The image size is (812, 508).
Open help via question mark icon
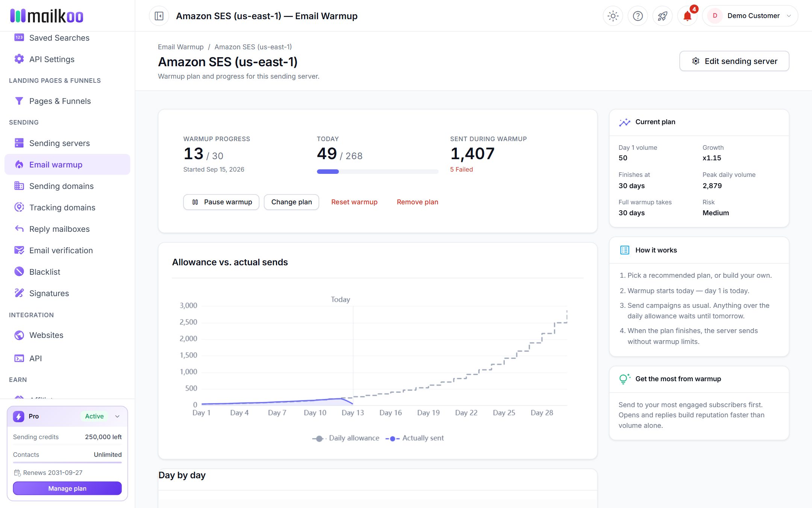pos(638,16)
